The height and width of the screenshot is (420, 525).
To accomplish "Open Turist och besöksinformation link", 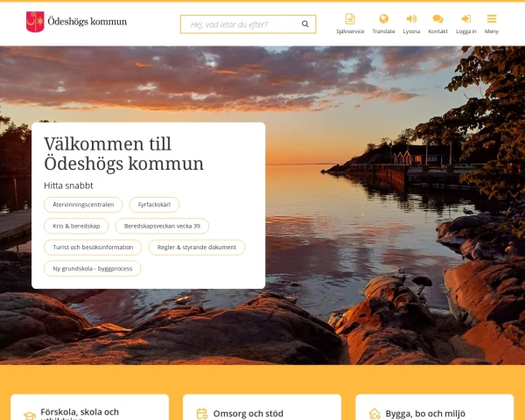I will [93, 247].
